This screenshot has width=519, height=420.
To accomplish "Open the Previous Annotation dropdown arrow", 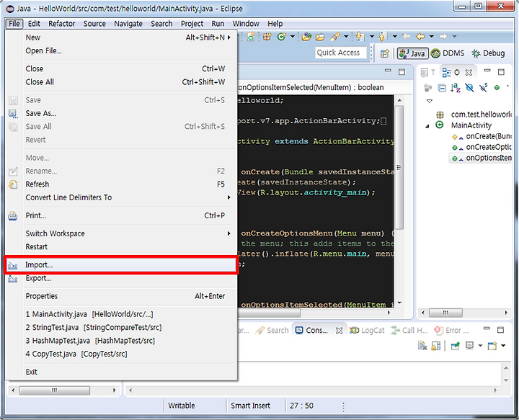I will [394, 37].
